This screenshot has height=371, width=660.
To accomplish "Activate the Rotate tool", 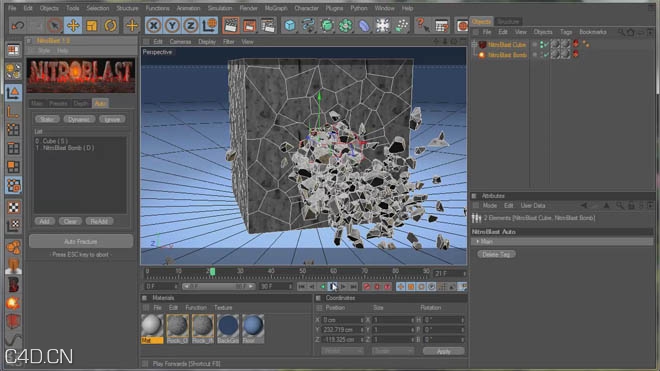I will tap(110, 26).
